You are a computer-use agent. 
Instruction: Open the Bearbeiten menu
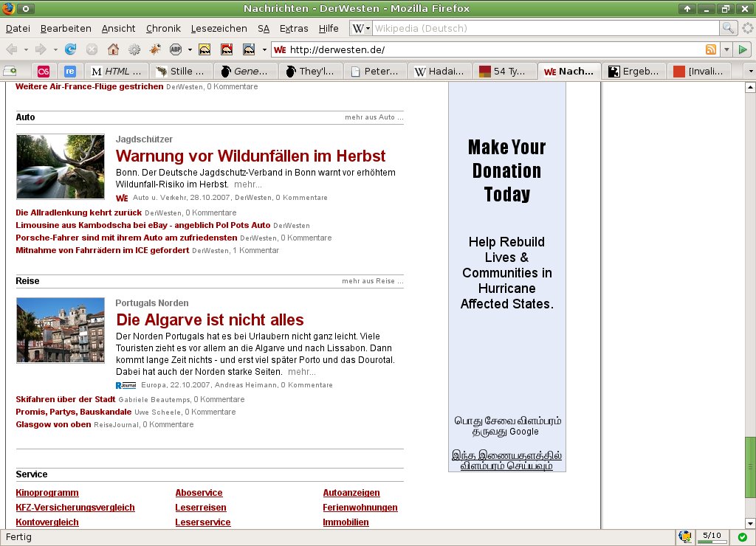tap(66, 29)
